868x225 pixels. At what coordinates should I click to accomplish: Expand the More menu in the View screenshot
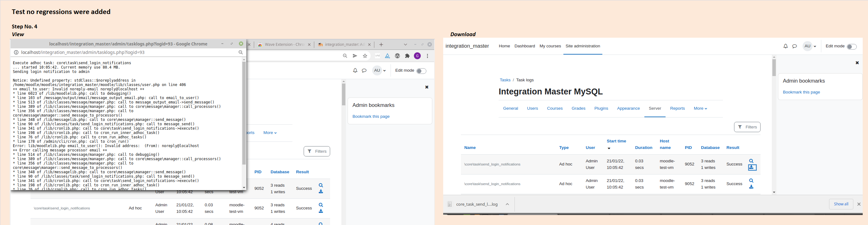pos(270,133)
